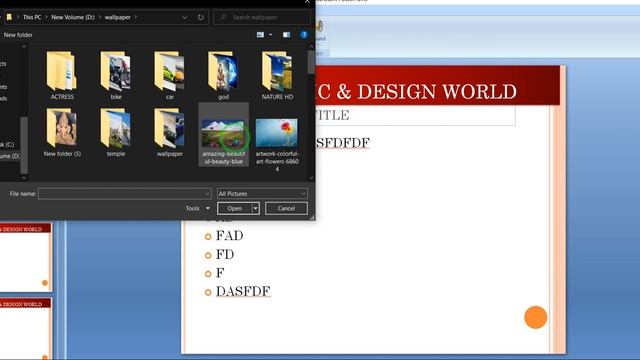Click the New folder button
This screenshot has width=640, height=360.
click(18, 35)
